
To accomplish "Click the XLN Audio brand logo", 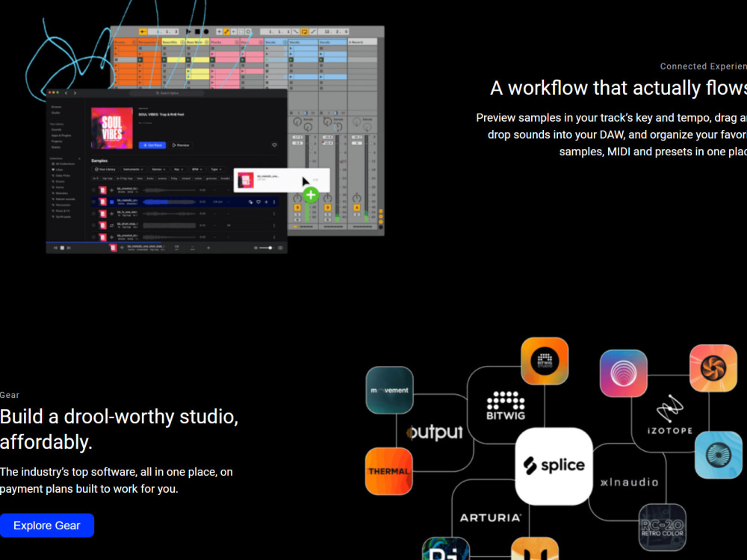I will tap(629, 482).
